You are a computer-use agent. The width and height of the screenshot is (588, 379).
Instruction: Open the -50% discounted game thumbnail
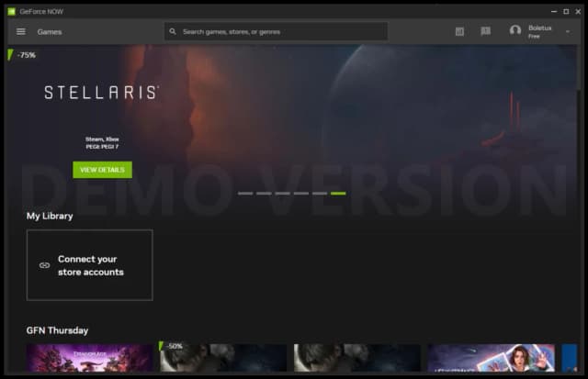tap(223, 358)
